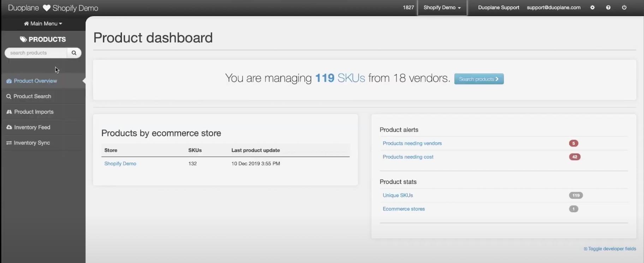
Task: Expand the Main Menu dropdown
Action: [43, 24]
